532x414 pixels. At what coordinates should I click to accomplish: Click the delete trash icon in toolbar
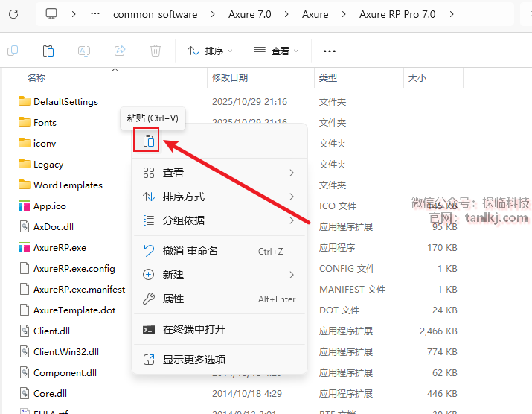(x=156, y=51)
